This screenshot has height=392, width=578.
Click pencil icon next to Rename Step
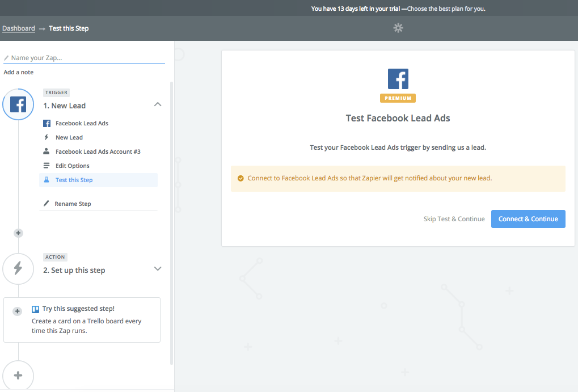[46, 204]
